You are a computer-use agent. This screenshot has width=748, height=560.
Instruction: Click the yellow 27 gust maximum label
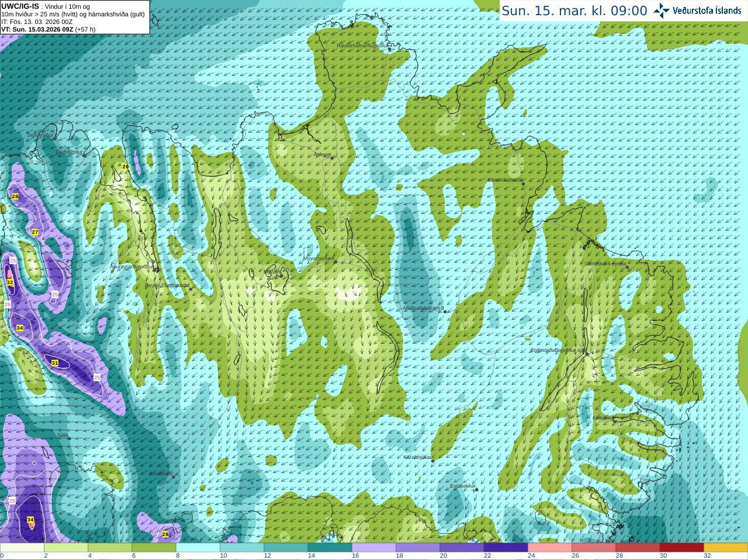35,232
